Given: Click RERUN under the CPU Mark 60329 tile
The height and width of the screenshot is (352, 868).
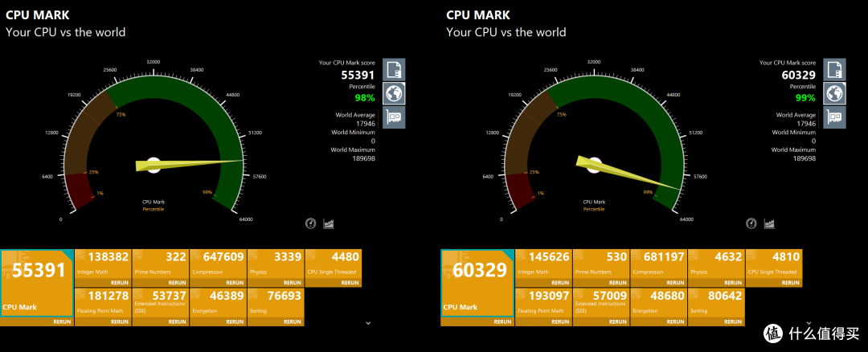Looking at the screenshot, I should coord(502,321).
